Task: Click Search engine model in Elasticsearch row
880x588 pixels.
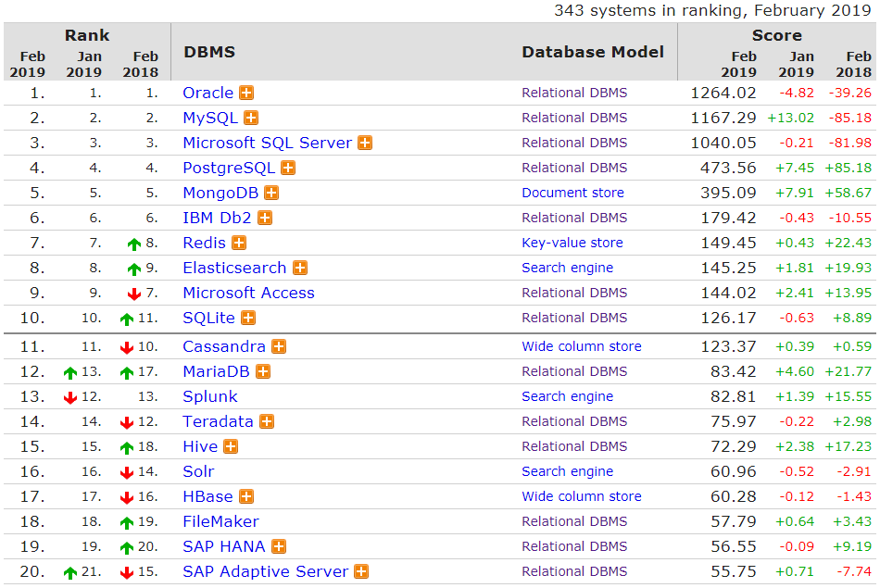Action: pyautogui.click(x=568, y=268)
